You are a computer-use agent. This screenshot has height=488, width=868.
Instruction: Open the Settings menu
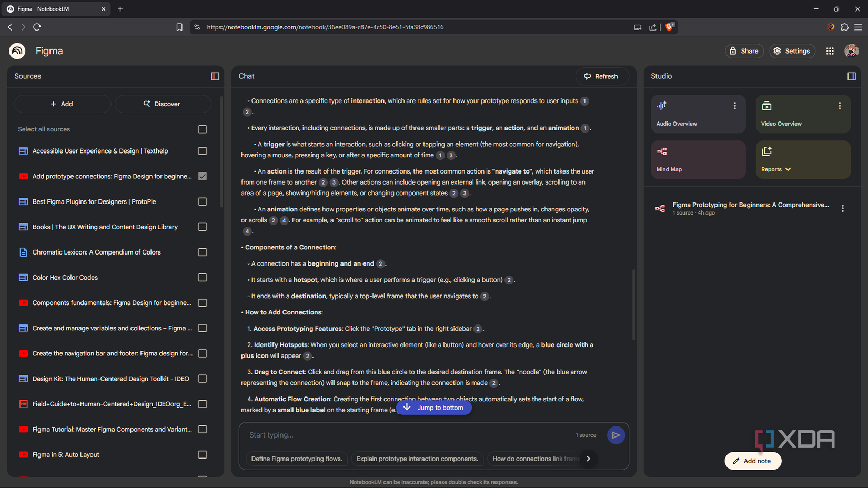(x=792, y=51)
